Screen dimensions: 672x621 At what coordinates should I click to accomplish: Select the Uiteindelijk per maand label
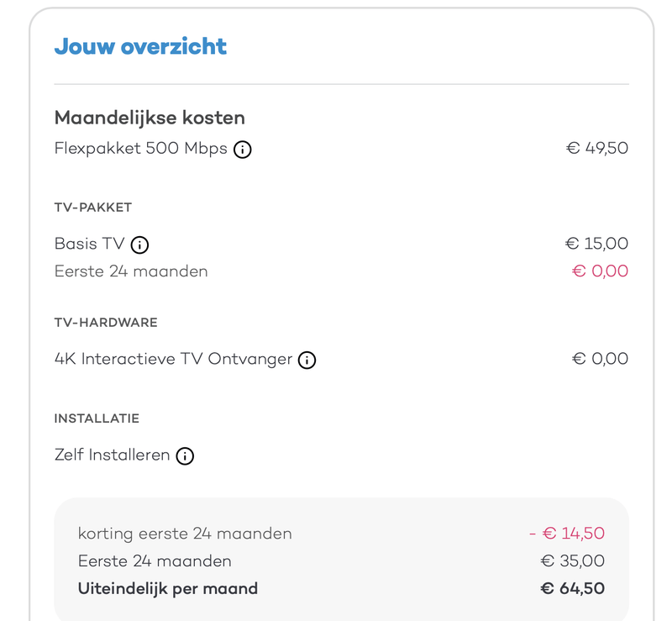[168, 589]
